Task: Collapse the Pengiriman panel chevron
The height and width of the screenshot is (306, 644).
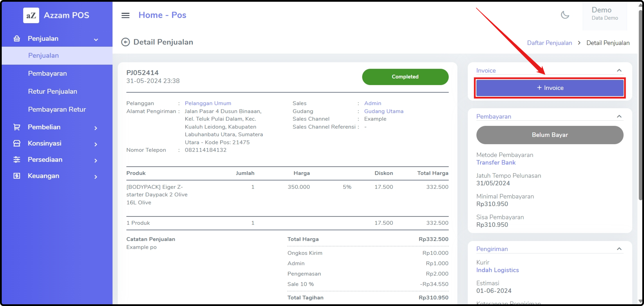Action: [619, 249]
